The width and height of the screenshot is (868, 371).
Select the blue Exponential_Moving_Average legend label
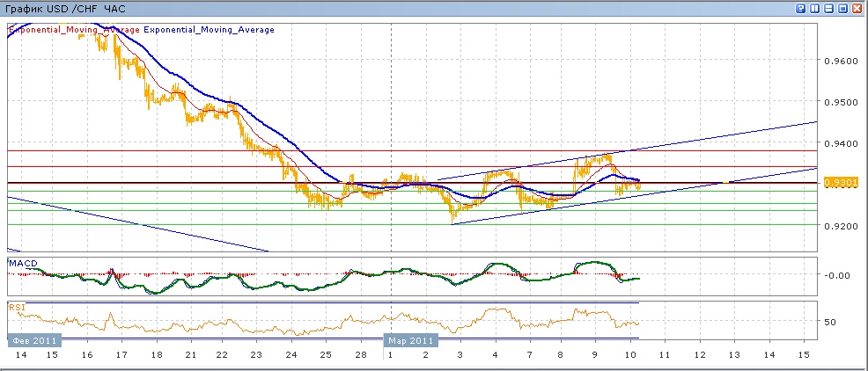click(x=209, y=30)
